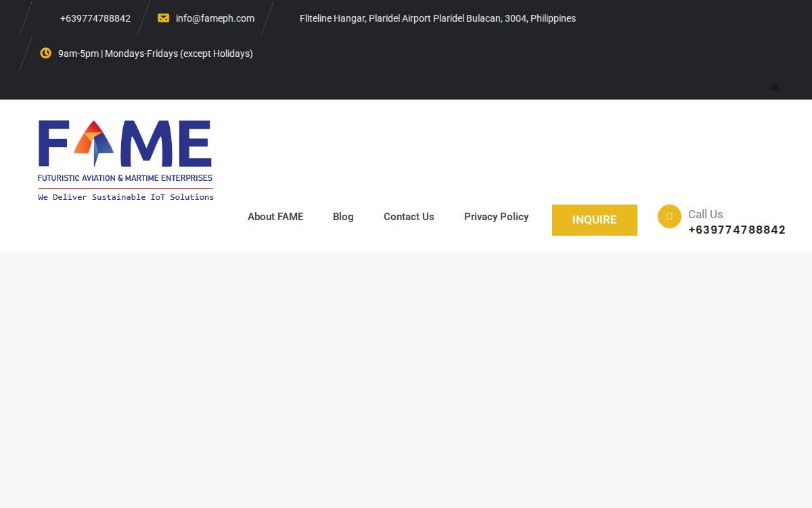
Task: Click the FAME company logo
Action: click(x=126, y=161)
